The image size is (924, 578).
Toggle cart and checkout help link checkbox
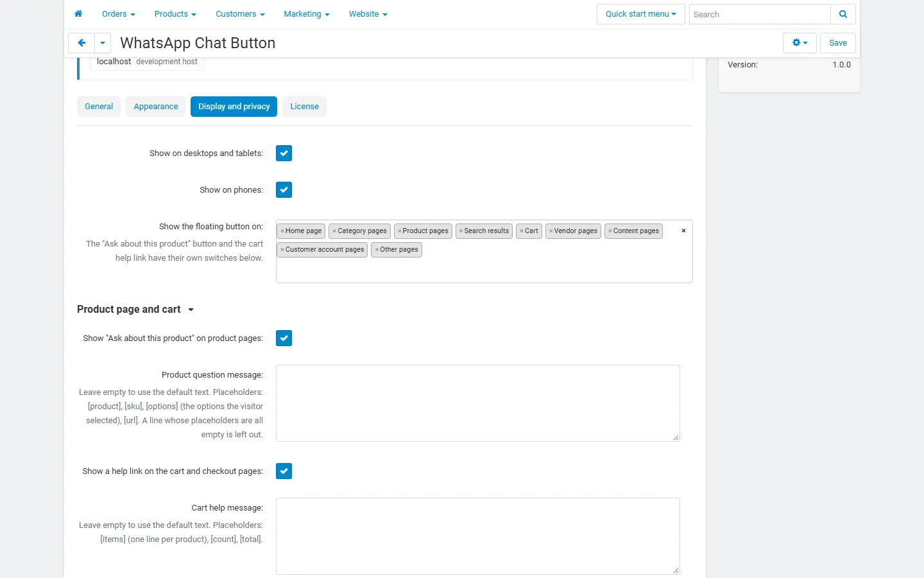click(284, 471)
